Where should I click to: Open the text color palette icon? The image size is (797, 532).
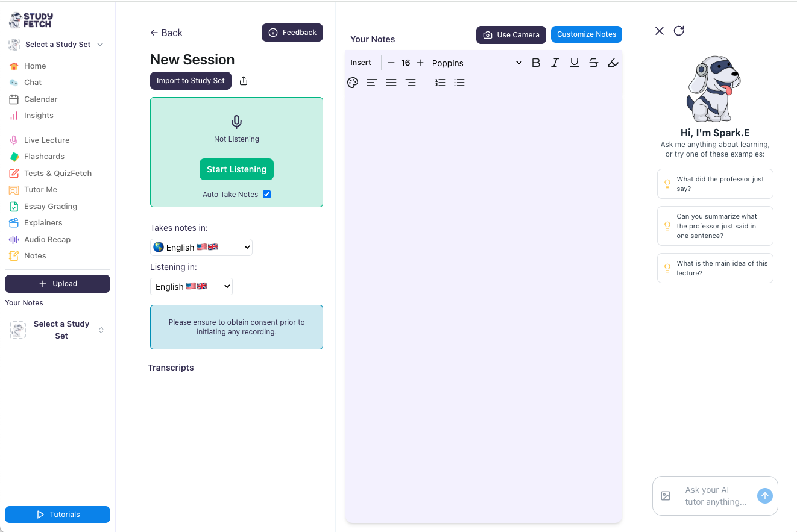353,83
